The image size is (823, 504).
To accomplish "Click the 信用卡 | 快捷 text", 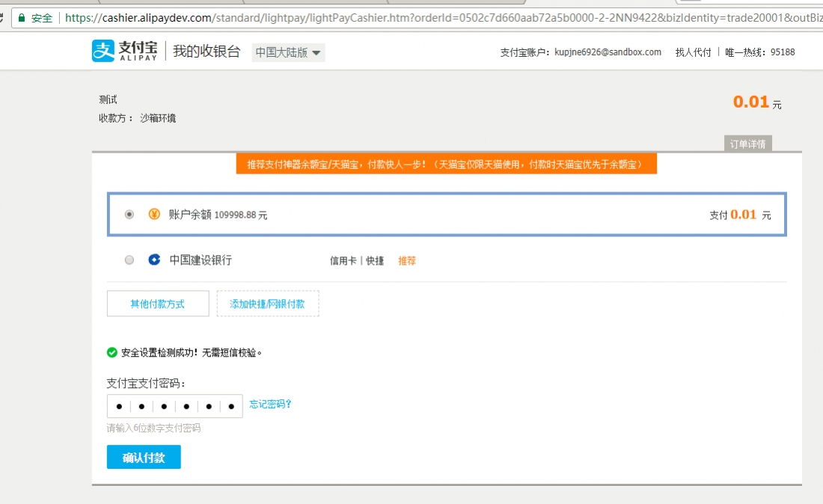I will (357, 261).
